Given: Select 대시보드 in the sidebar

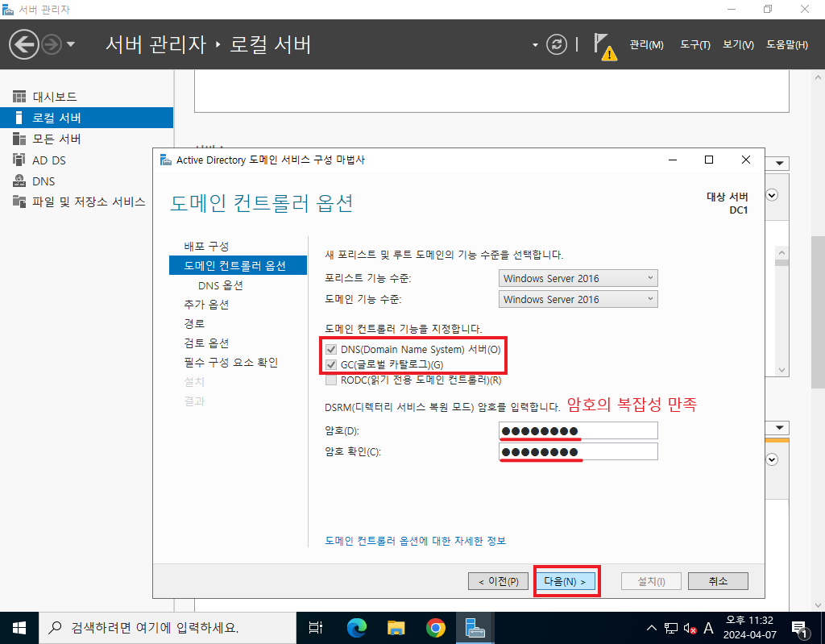Looking at the screenshot, I should [x=86, y=97].
